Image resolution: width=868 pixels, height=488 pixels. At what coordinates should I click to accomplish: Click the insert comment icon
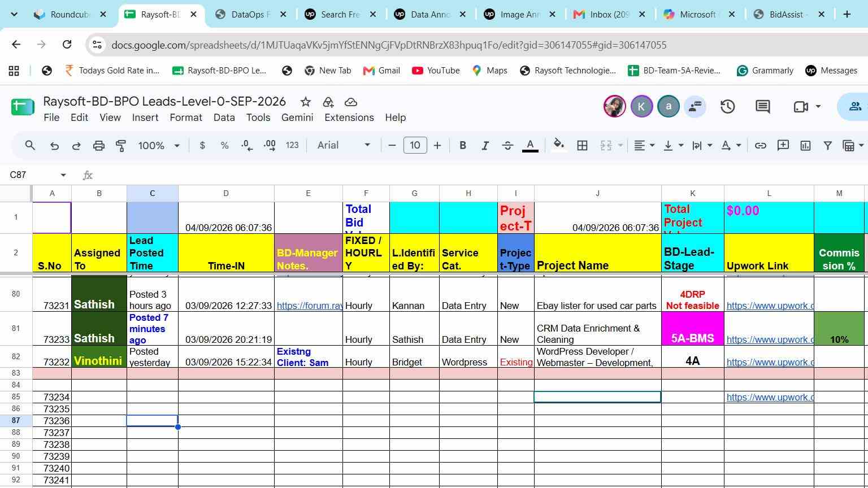pos(783,146)
